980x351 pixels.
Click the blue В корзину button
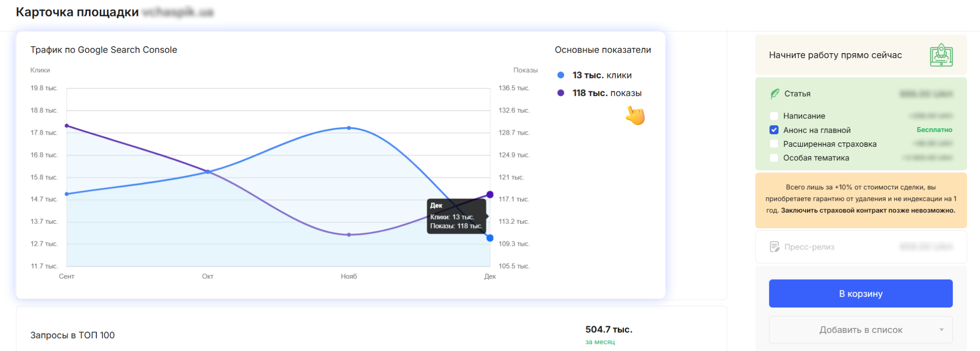point(861,293)
